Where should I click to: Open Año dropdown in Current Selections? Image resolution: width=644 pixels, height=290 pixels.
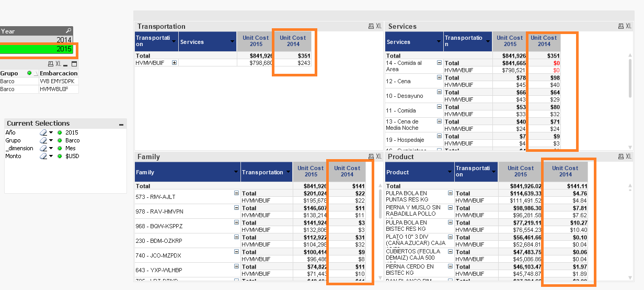tap(51, 133)
